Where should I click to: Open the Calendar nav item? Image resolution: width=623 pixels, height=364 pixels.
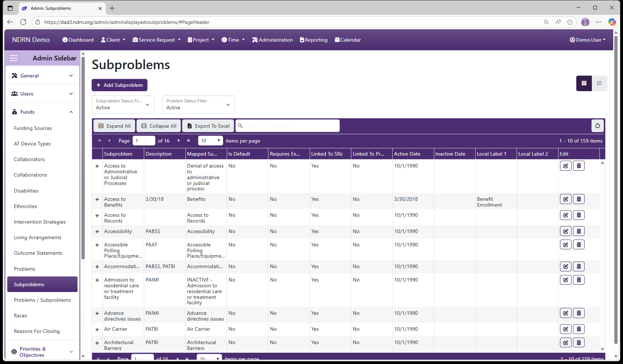(x=348, y=40)
